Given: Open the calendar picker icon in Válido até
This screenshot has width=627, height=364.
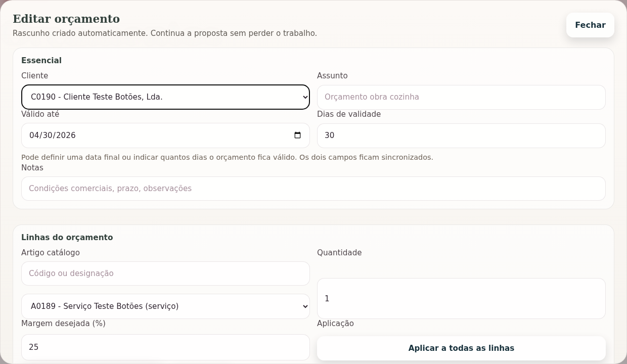Looking at the screenshot, I should pos(297,135).
